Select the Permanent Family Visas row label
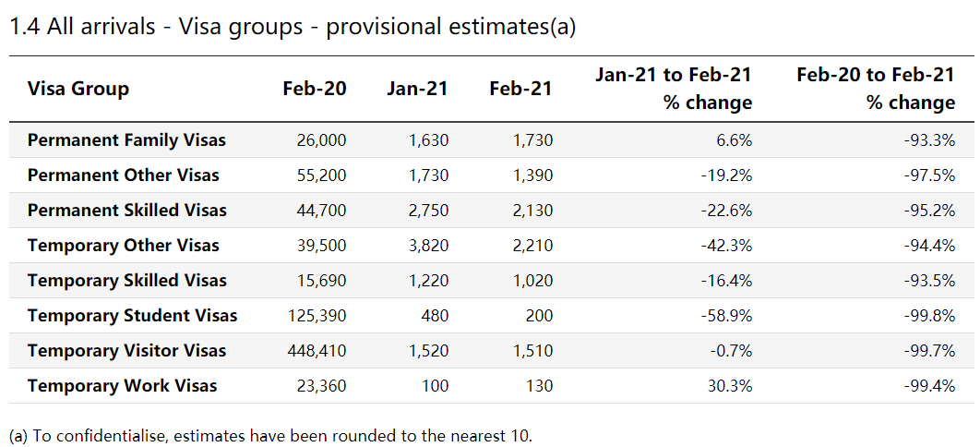Screen dimensions: 980x447 [126, 140]
